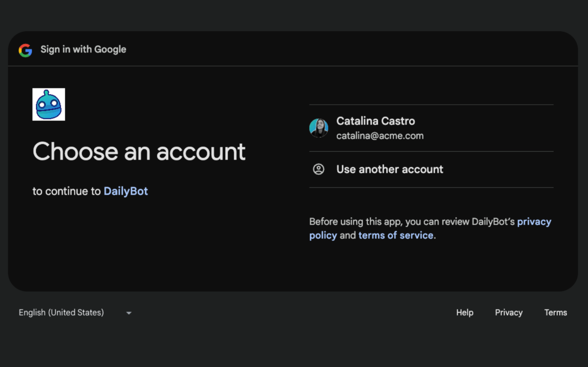
Task: Open the terms of service link
Action: [x=396, y=235]
